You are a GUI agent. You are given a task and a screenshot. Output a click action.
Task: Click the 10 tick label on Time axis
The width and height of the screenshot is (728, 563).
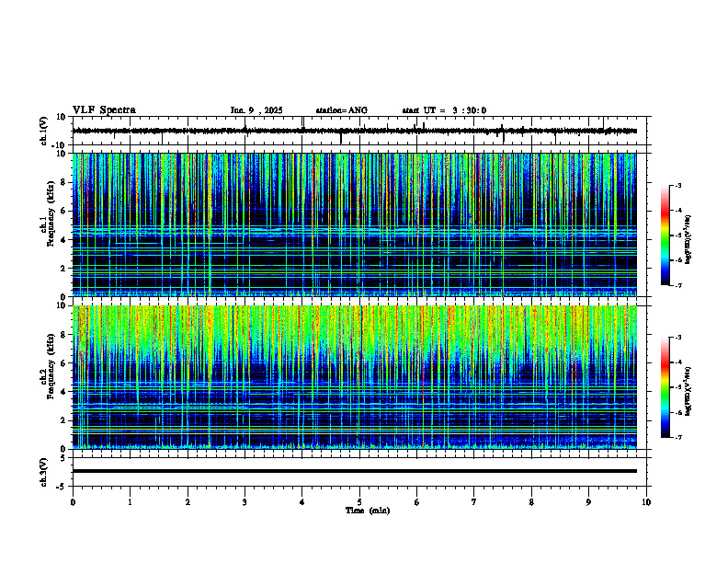pos(646,502)
